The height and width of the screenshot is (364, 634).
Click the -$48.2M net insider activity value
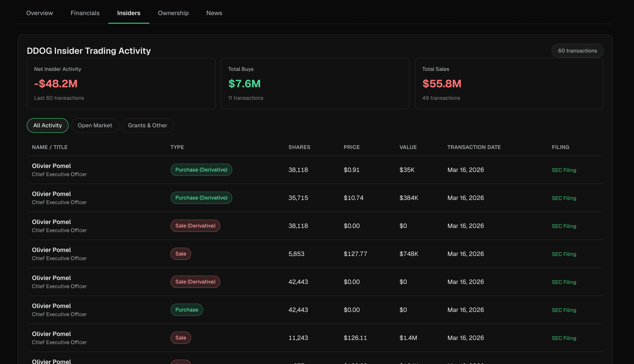click(x=56, y=84)
